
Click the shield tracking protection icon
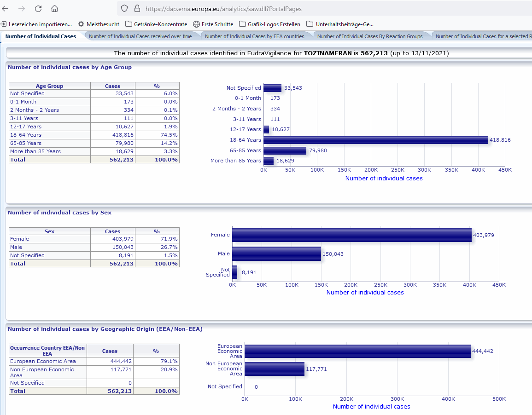(x=124, y=9)
